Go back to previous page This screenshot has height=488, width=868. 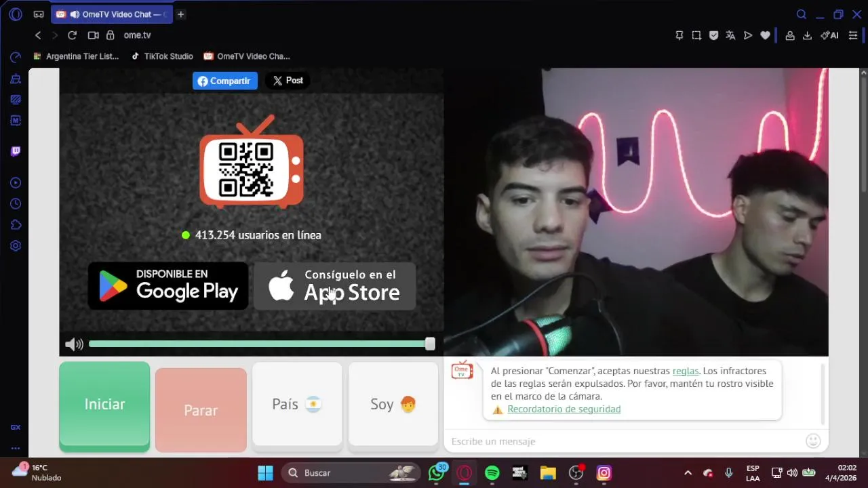click(x=38, y=35)
